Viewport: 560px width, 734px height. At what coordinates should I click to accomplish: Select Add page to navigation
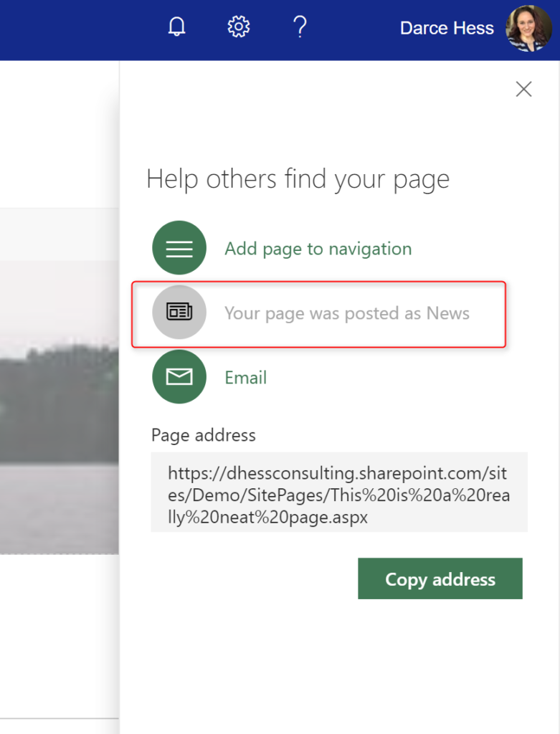click(x=318, y=249)
